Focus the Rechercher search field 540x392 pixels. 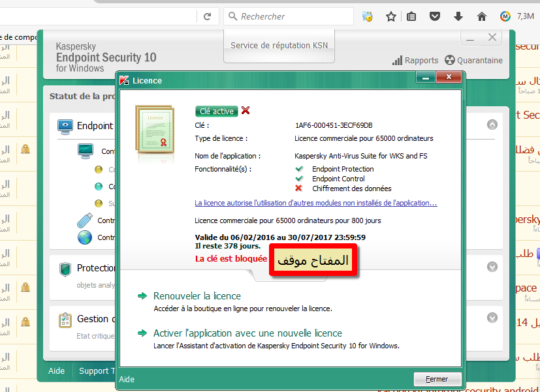coord(289,16)
